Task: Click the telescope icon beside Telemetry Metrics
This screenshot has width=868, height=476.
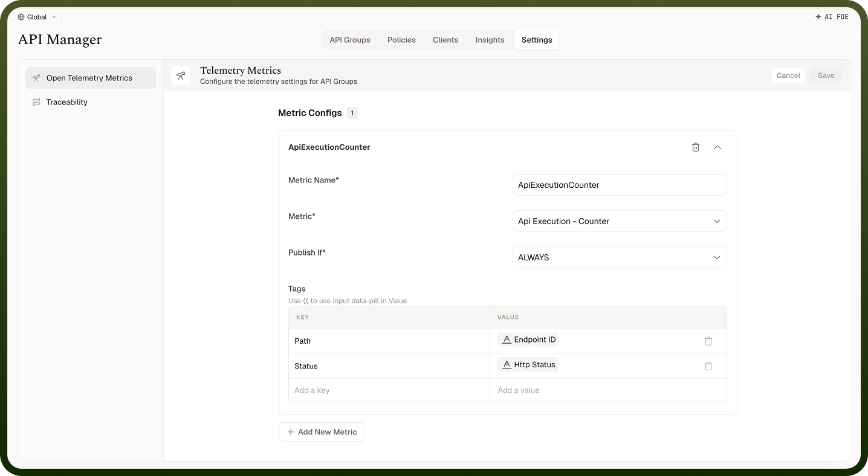Action: coord(181,76)
